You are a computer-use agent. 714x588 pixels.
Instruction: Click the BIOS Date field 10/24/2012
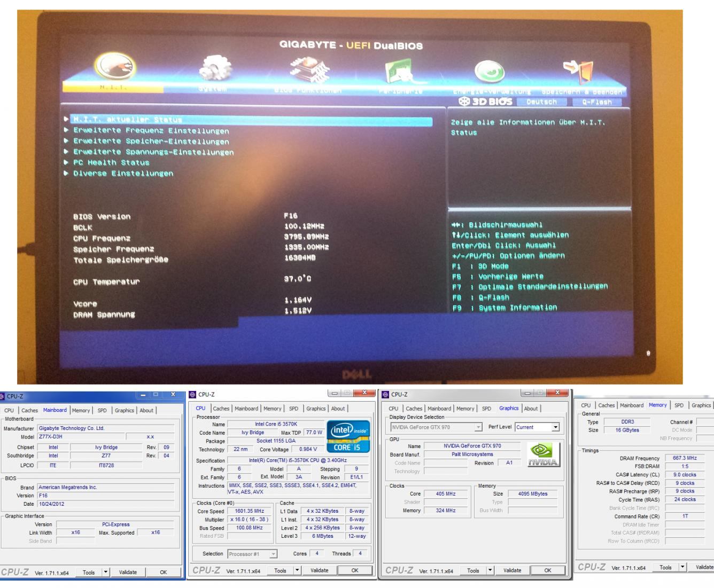click(x=105, y=504)
